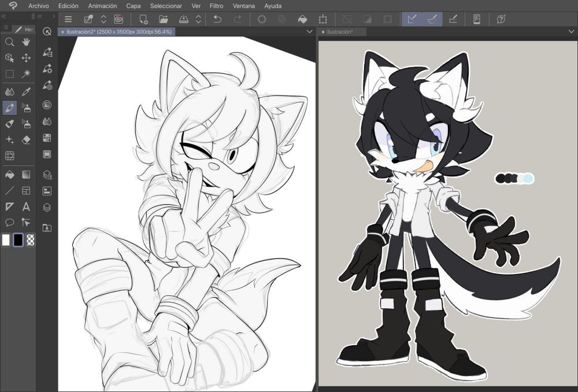Select the rectangular Selection marquee tool
The image size is (578, 392).
click(x=10, y=74)
